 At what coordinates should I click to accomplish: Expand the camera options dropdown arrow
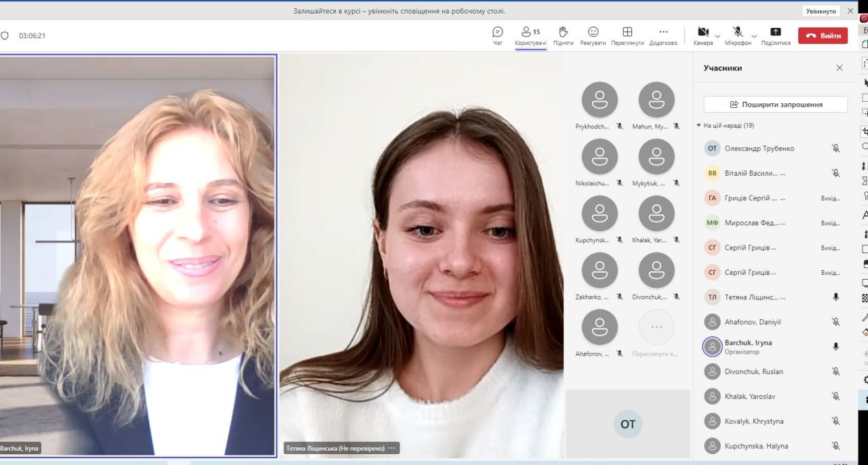tap(717, 36)
